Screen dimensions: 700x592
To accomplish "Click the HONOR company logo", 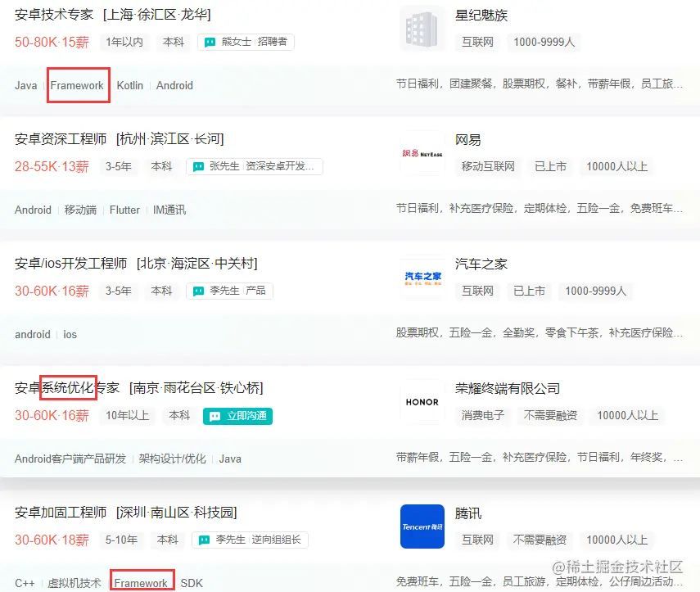I will tap(421, 401).
